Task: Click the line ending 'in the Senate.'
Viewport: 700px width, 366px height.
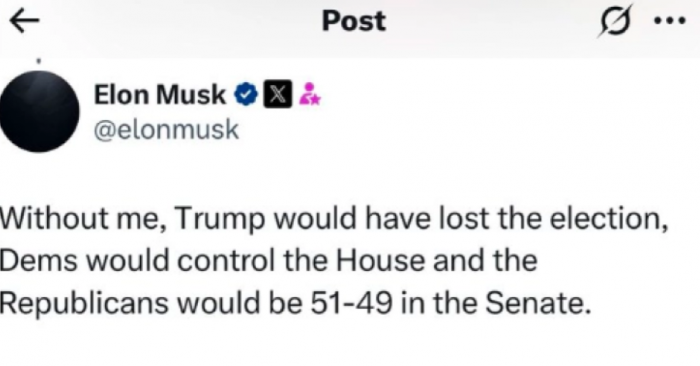Action: (296, 304)
